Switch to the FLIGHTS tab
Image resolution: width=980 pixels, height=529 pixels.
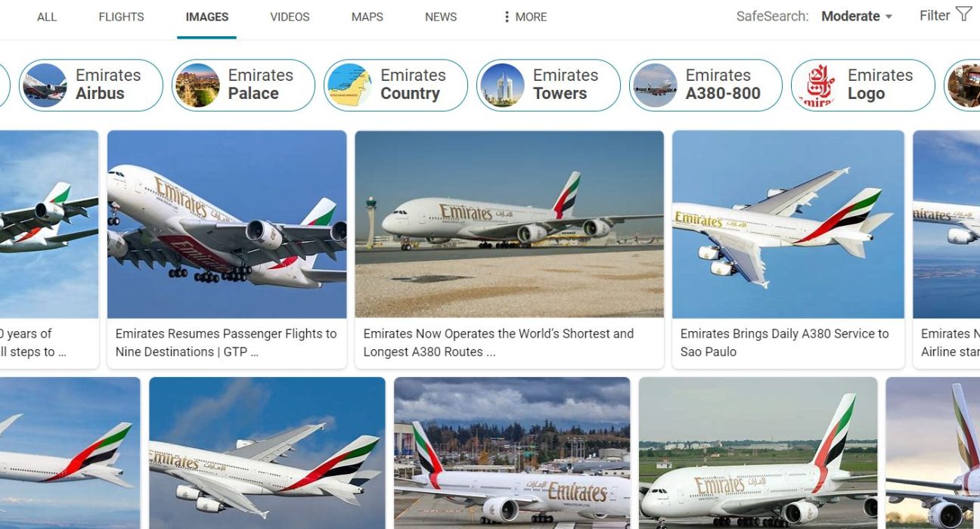[x=122, y=17]
